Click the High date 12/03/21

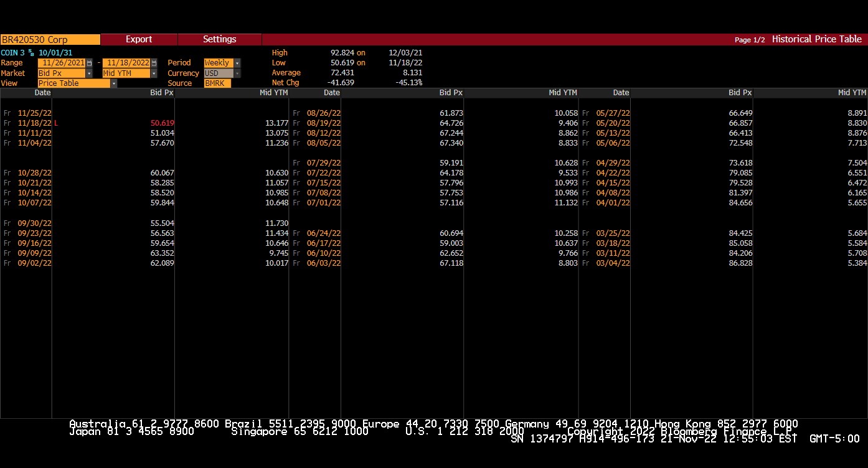(x=405, y=53)
